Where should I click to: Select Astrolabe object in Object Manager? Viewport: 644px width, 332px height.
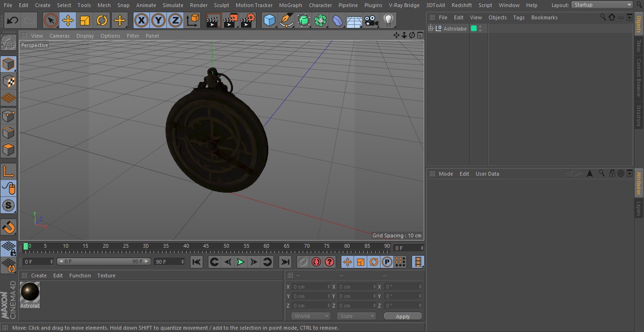(x=455, y=29)
